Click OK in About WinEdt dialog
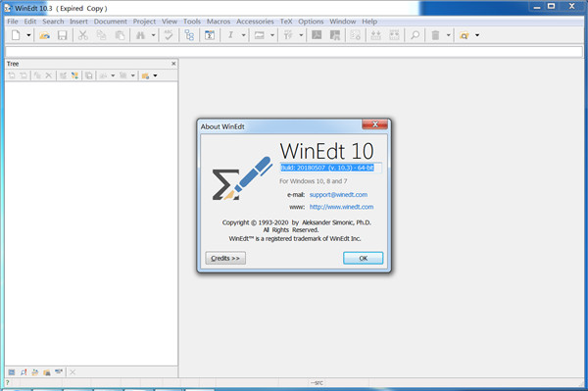Image resolution: width=588 pixels, height=391 pixels. click(x=363, y=259)
